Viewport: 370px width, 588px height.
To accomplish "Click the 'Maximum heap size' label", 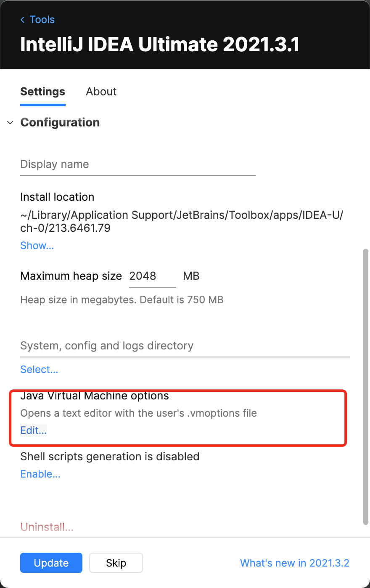I will click(71, 276).
